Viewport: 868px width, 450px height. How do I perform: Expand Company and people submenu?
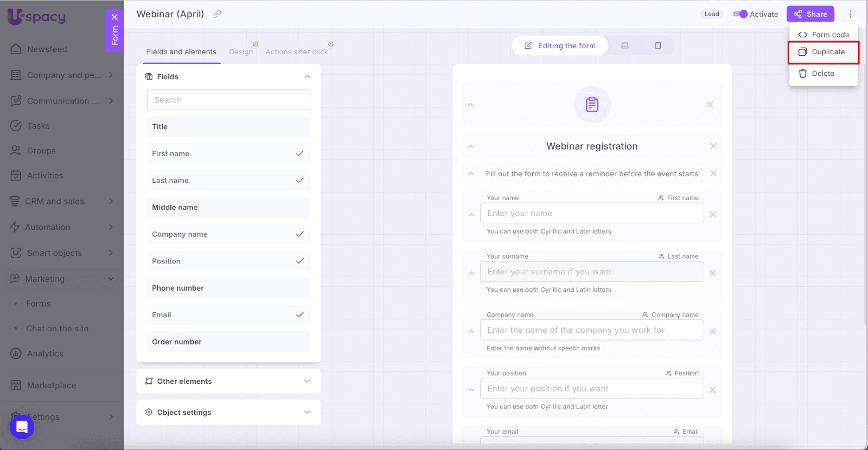tap(111, 75)
